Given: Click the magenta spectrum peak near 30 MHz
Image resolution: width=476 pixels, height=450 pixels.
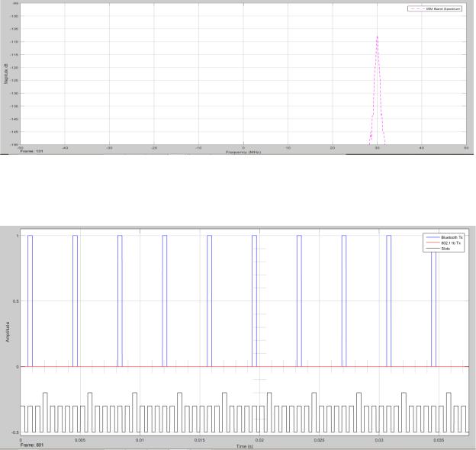Looking at the screenshot, I should pyautogui.click(x=378, y=91).
